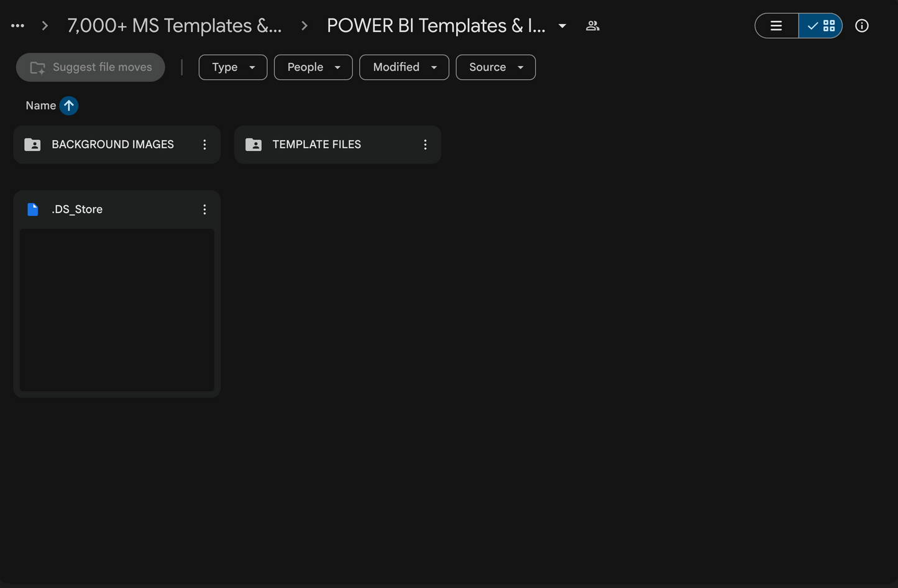
Task: Open the BACKGROUND IMAGES folder
Action: point(117,144)
